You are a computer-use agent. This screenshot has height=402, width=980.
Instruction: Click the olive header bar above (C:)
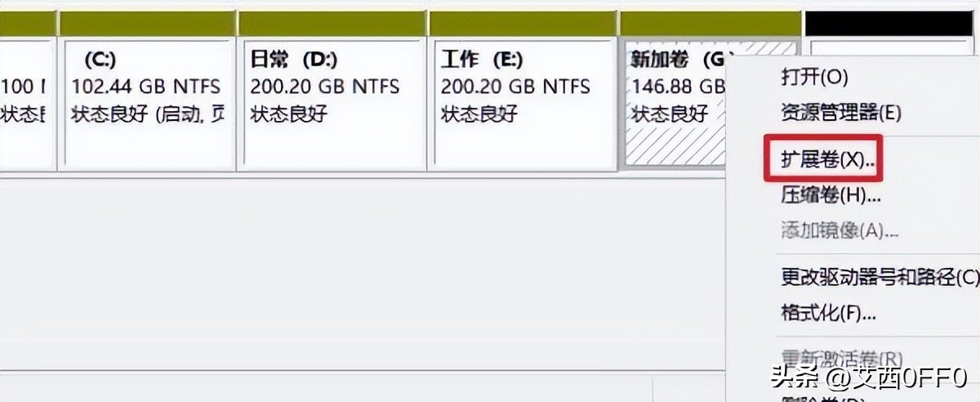(x=146, y=24)
